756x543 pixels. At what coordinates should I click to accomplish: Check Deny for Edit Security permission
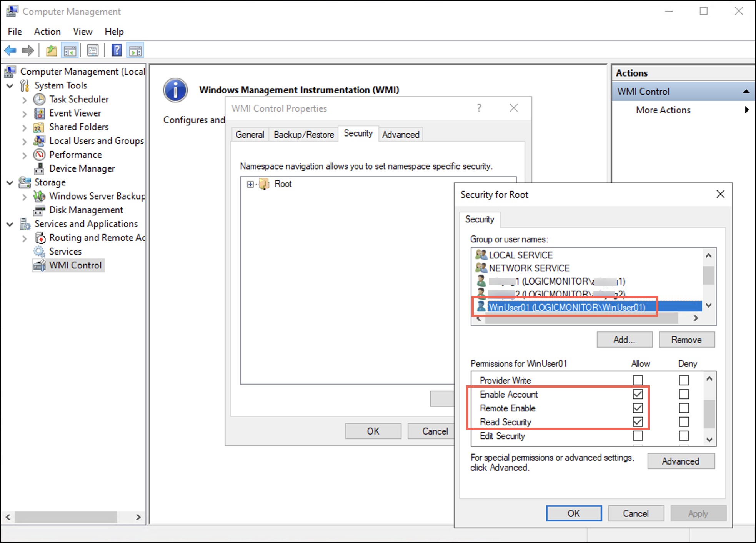684,436
